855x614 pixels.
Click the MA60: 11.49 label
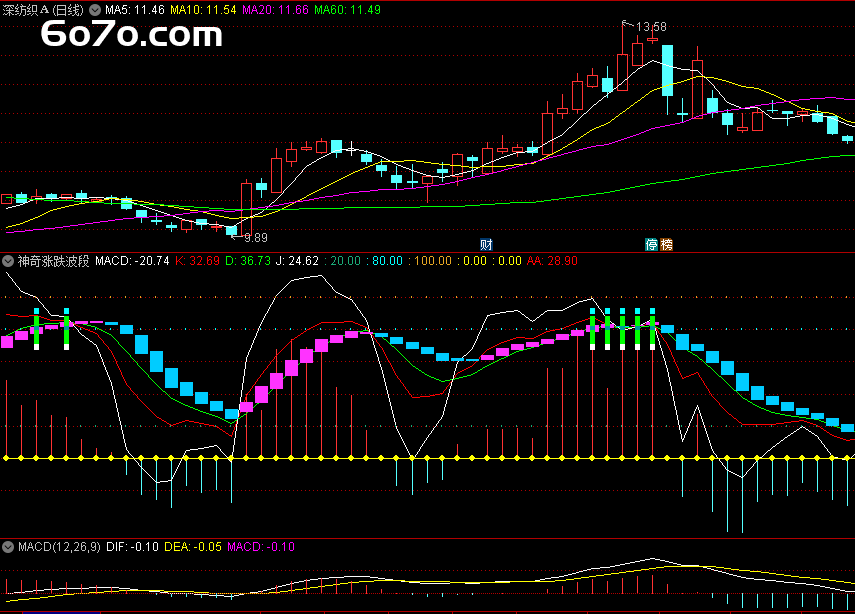coord(347,10)
